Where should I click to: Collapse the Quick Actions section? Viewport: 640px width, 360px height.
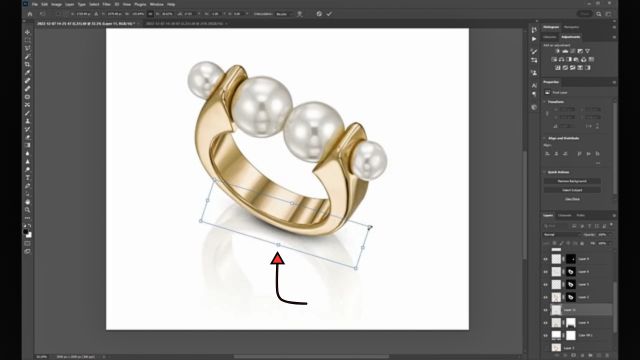pyautogui.click(x=545, y=172)
